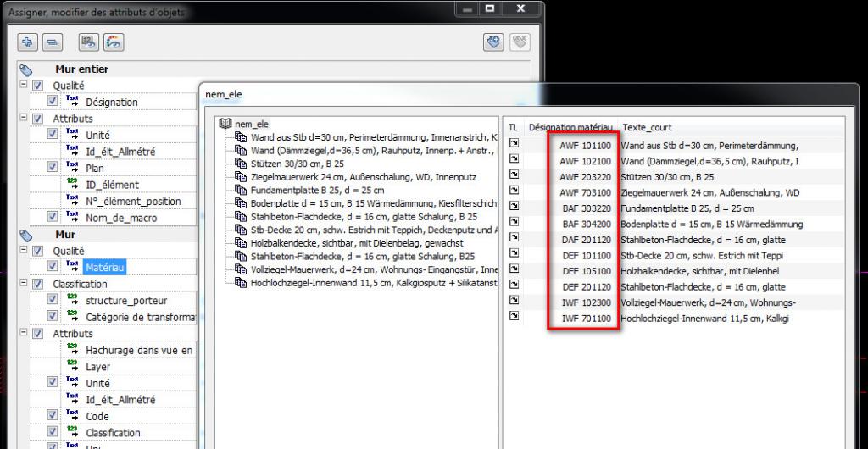
Task: Select Wand (Dämmziegel,d=36,5 cm) tree item
Action: [374, 151]
